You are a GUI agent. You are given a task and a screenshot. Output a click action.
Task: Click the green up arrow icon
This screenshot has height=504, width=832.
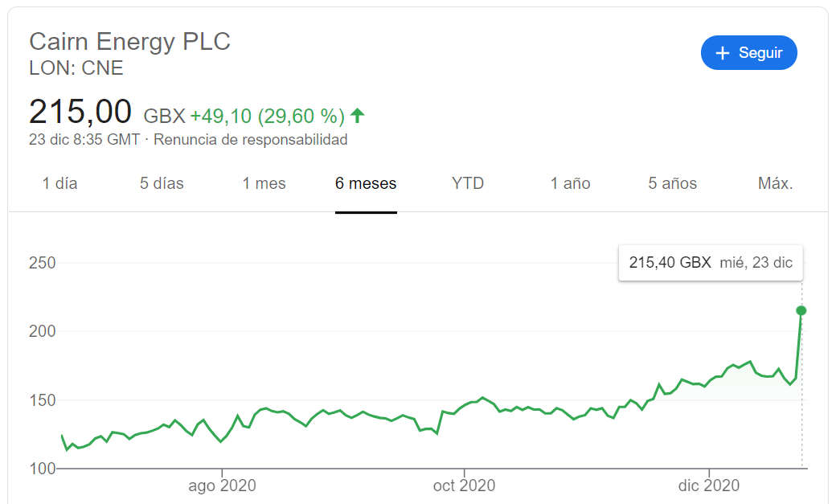click(x=358, y=116)
